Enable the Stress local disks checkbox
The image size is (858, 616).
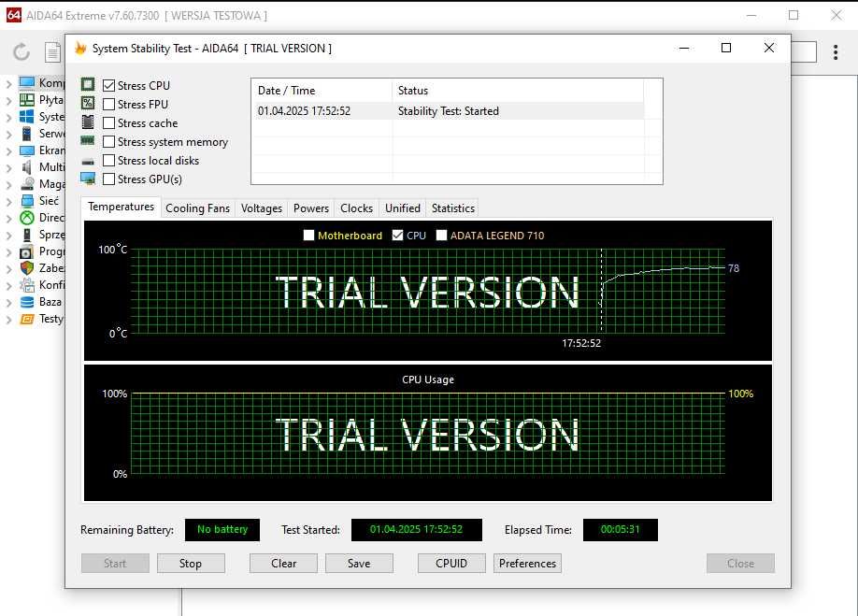109,160
